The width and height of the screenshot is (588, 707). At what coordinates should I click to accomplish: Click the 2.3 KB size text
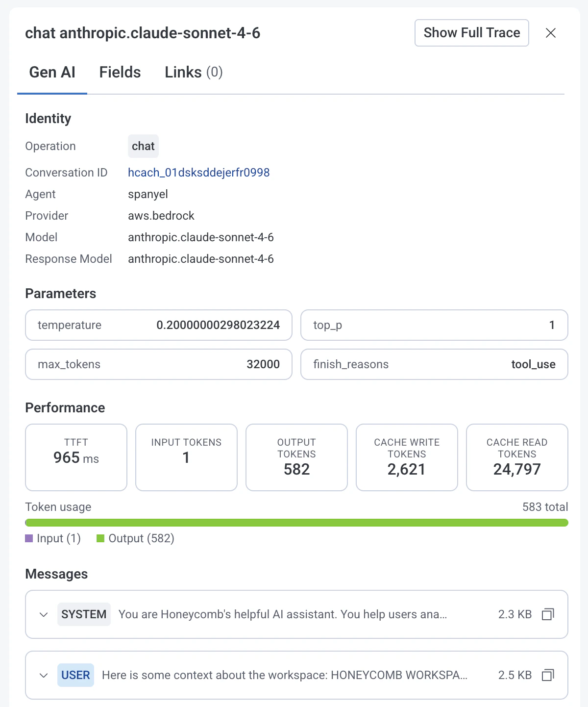[x=514, y=614]
